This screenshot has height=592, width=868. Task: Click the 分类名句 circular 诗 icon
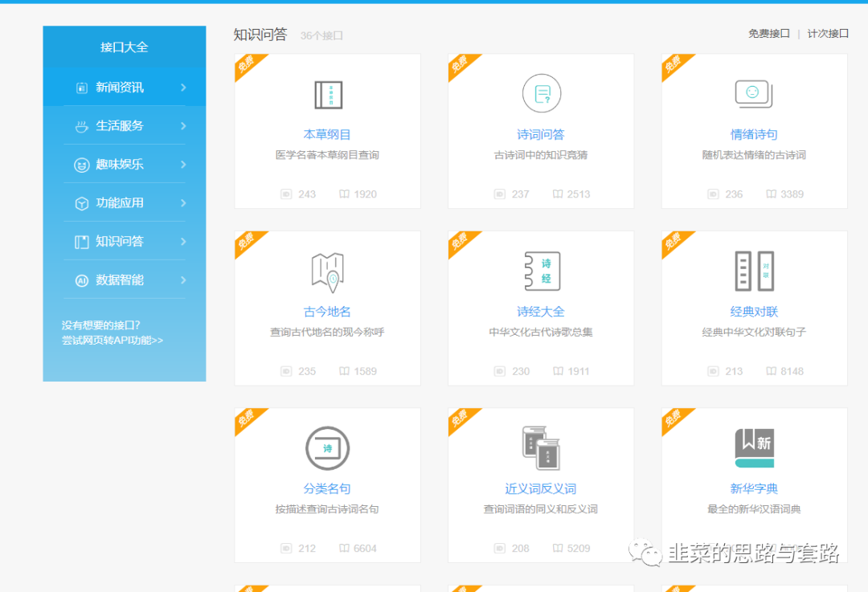[x=328, y=448]
